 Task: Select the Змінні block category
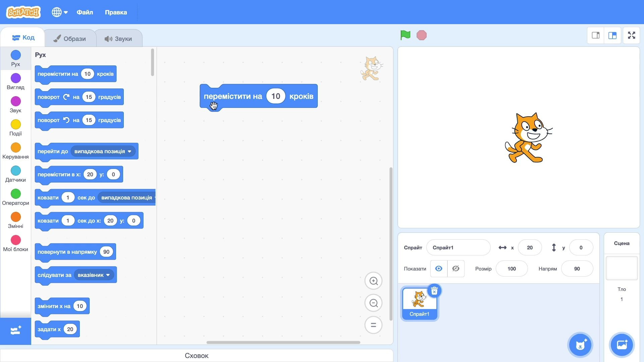click(15, 220)
